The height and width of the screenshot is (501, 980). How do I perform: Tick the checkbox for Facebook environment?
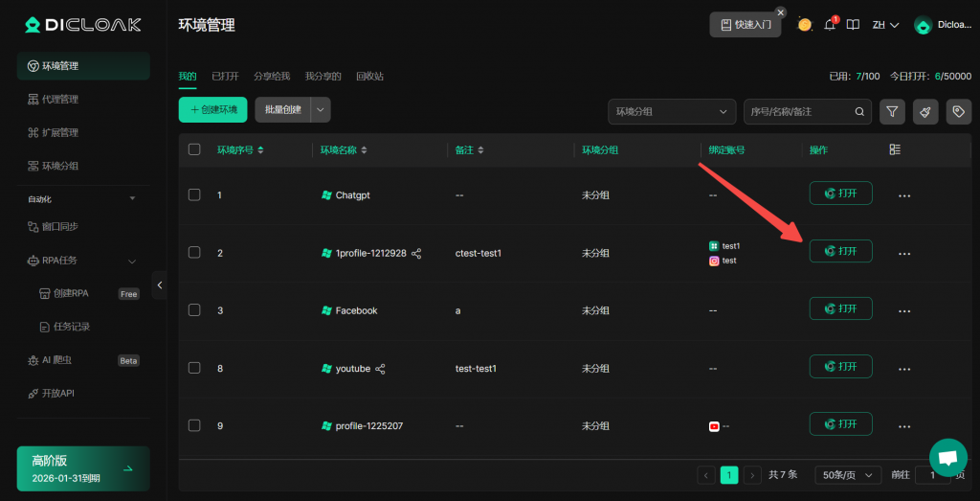[x=194, y=310]
